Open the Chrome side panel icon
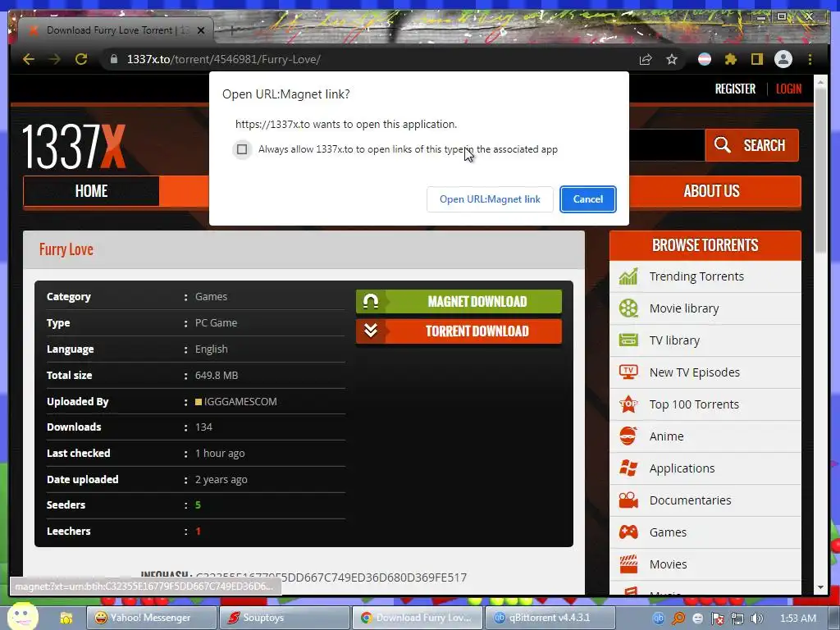 (x=756, y=59)
